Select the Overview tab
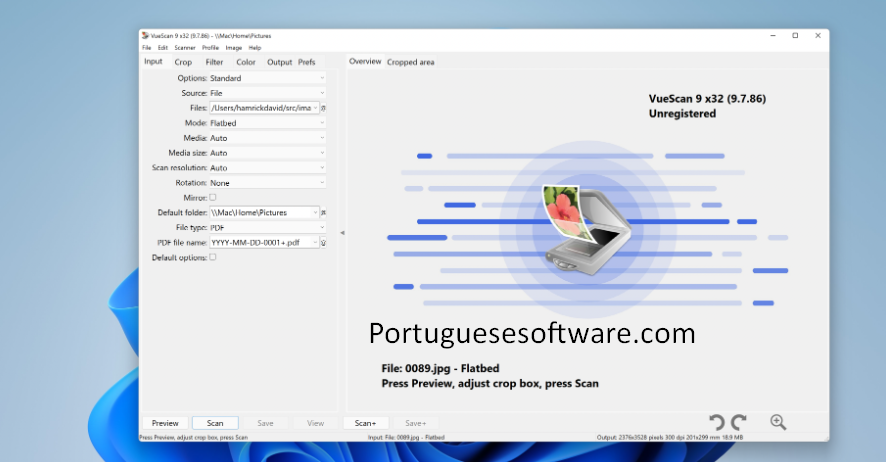The width and height of the screenshot is (886, 462). (x=365, y=62)
